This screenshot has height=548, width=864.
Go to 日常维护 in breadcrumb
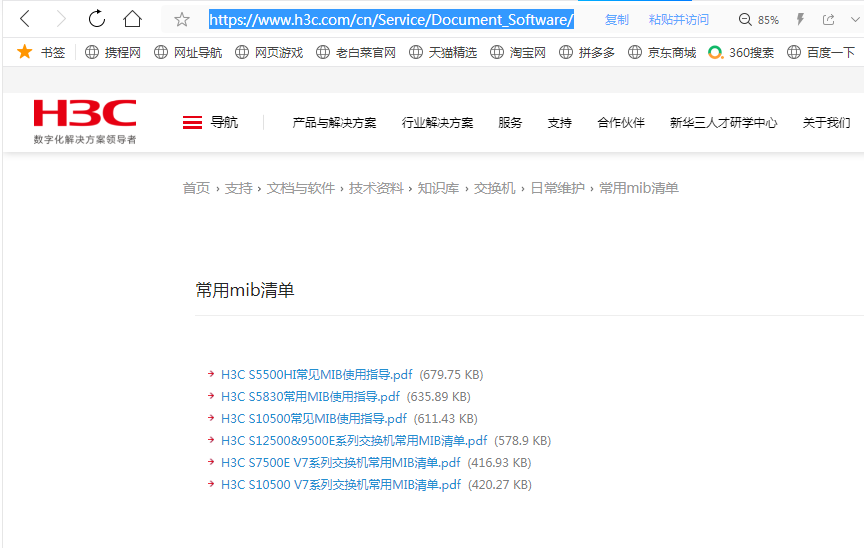pos(557,188)
